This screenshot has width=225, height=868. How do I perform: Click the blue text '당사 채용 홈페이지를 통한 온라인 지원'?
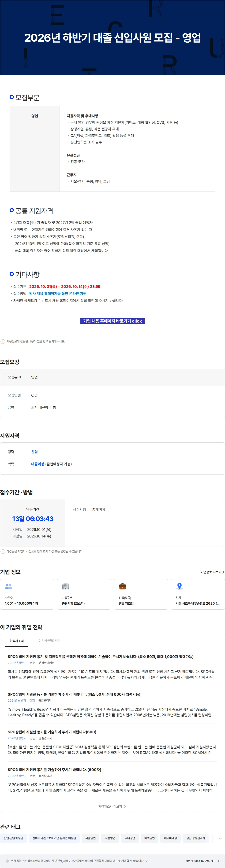point(58,294)
